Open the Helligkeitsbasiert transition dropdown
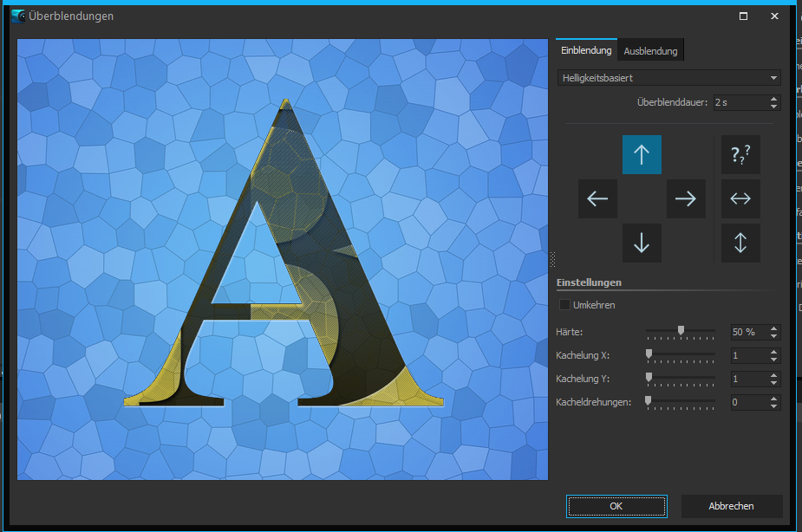This screenshot has height=532, width=802. coord(668,78)
